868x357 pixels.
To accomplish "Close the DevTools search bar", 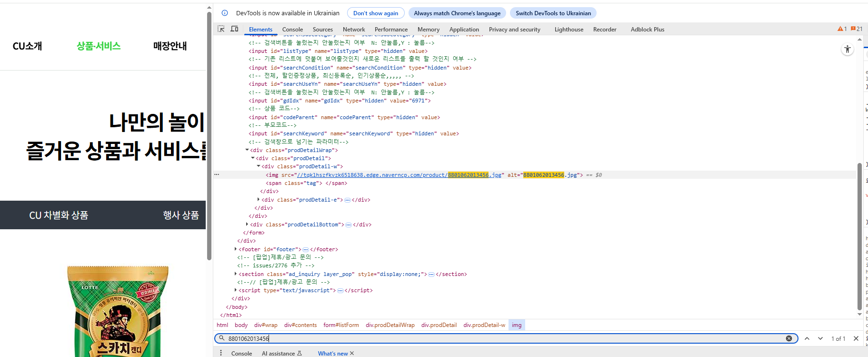I will click(x=856, y=338).
